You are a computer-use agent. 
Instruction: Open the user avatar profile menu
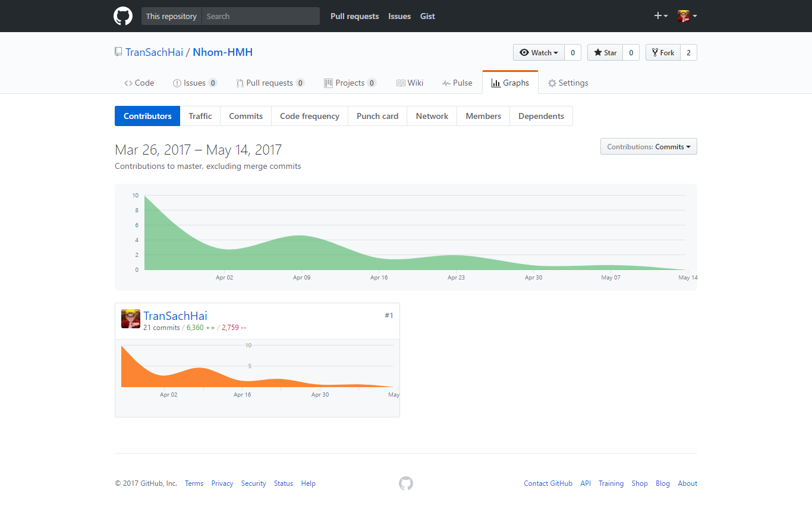687,16
